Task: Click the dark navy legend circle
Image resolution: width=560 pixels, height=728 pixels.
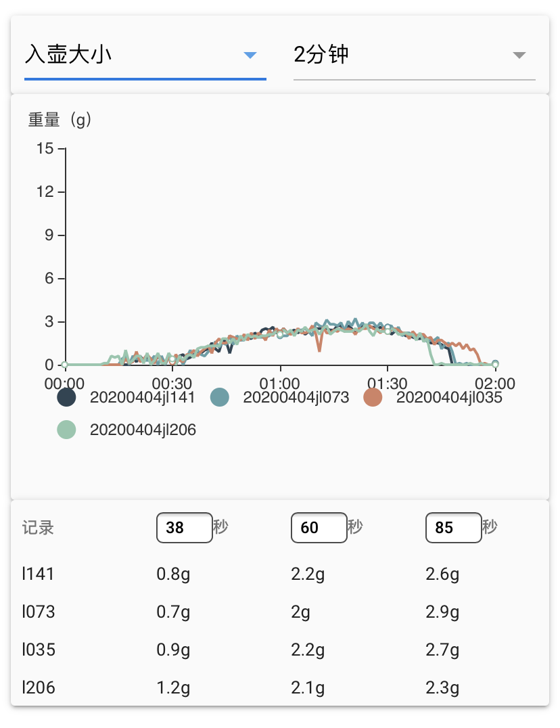Action: pyautogui.click(x=66, y=397)
